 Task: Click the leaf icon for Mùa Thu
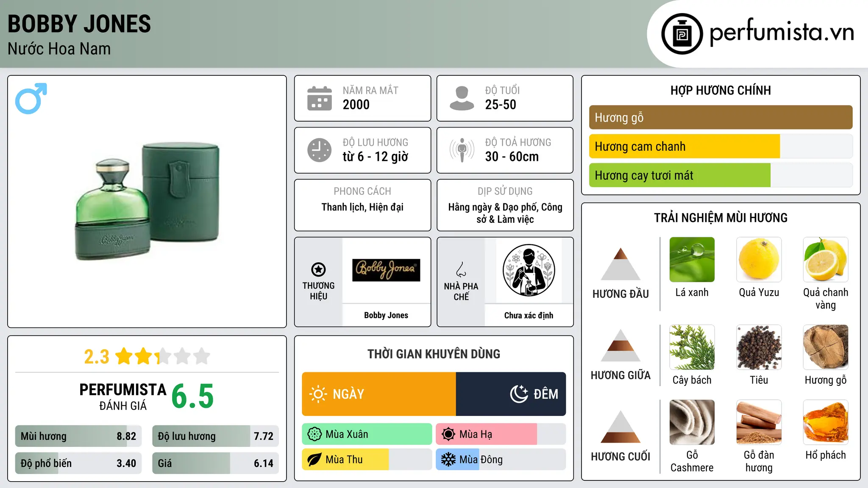pyautogui.click(x=314, y=460)
